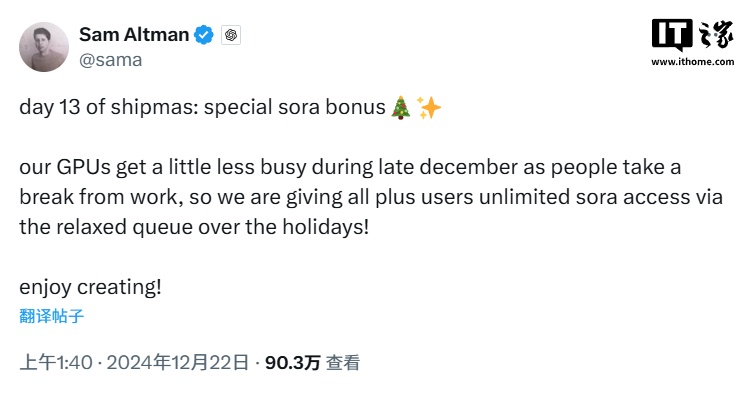Click the 2024年12月22日 post date
Screen dimensions: 747x395
[x=178, y=363]
